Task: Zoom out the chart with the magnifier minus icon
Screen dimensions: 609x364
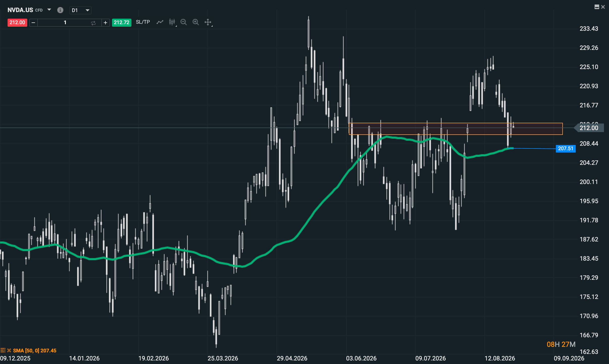Action: (x=184, y=22)
